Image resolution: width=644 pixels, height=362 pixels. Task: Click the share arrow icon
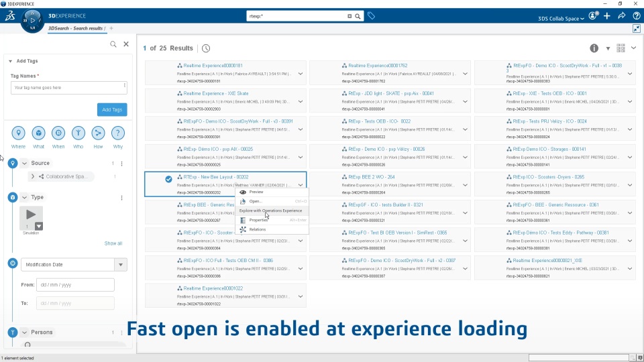pos(621,16)
